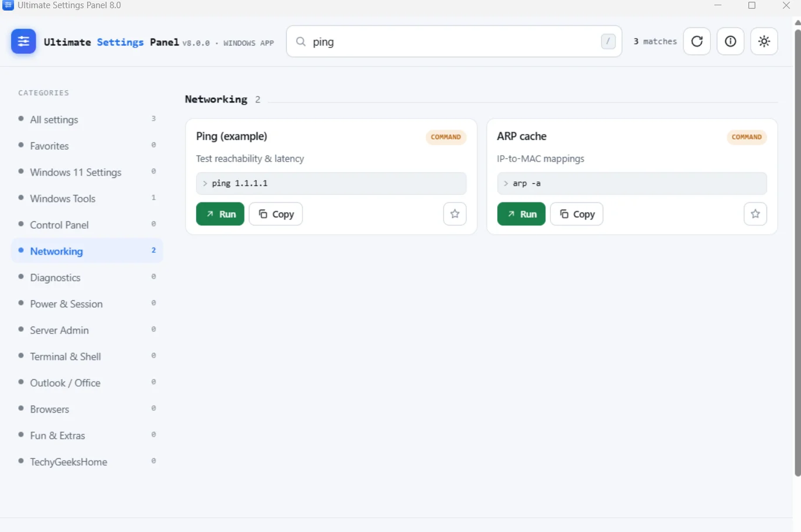Screen dimensions: 801x532
Task: Open the Diagnostics category
Action: pyautogui.click(x=87, y=277)
